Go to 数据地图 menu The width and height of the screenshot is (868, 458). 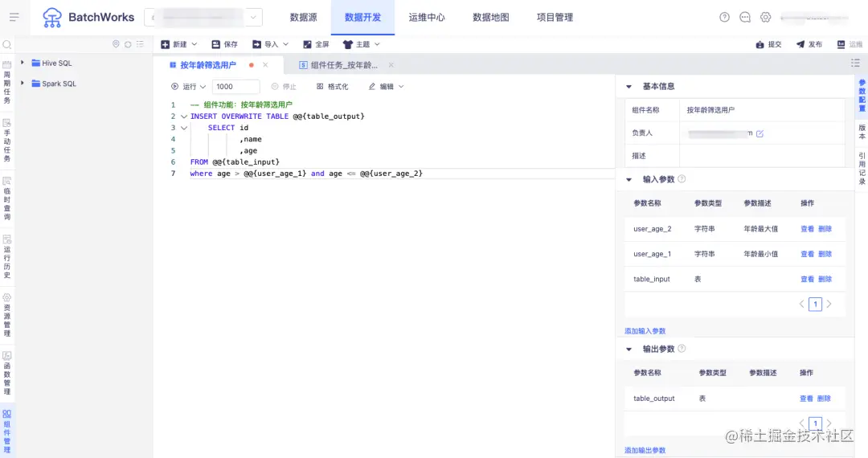pos(490,17)
